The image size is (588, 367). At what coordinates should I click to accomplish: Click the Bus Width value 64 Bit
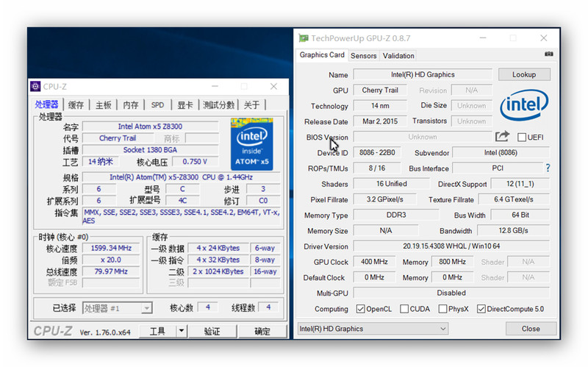click(520, 215)
